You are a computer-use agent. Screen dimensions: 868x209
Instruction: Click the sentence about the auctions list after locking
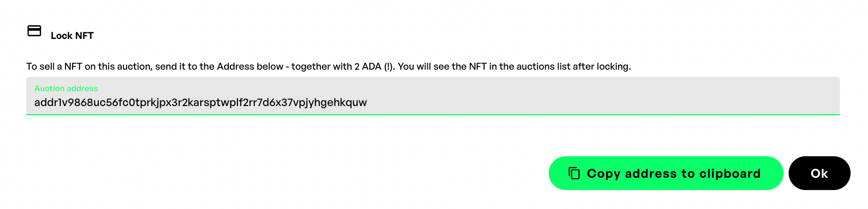pos(514,67)
